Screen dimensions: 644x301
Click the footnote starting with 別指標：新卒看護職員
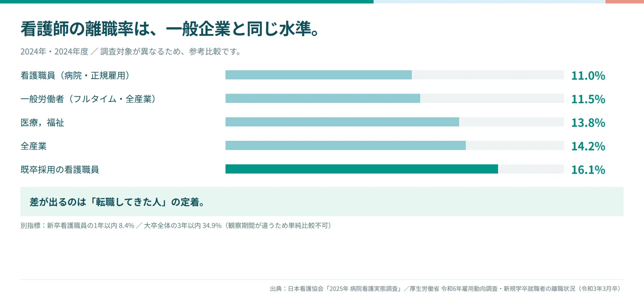(x=176, y=225)
